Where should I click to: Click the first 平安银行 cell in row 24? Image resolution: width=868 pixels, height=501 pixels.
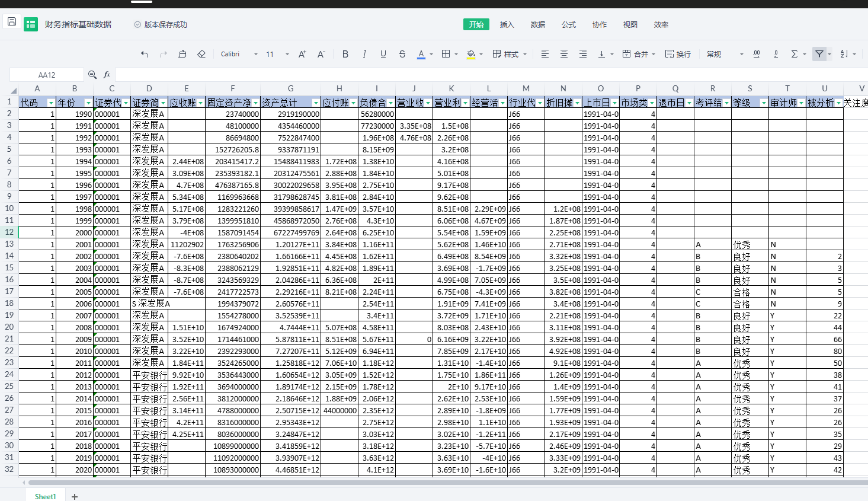[149, 375]
